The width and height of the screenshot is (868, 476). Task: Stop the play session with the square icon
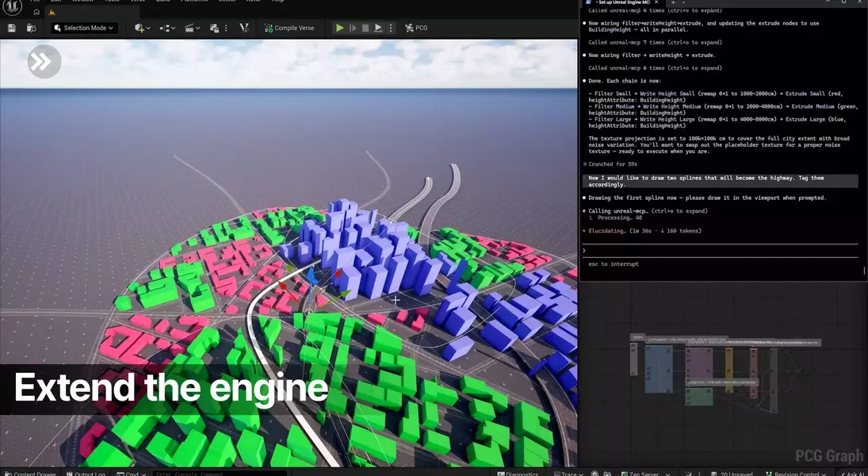[x=365, y=28]
